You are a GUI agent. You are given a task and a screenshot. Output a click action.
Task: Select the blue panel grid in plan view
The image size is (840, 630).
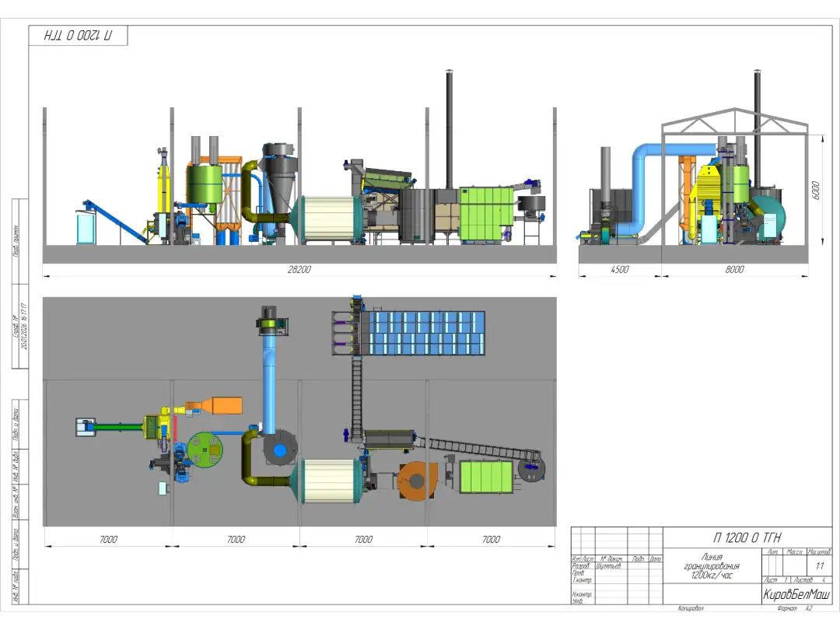(426, 333)
